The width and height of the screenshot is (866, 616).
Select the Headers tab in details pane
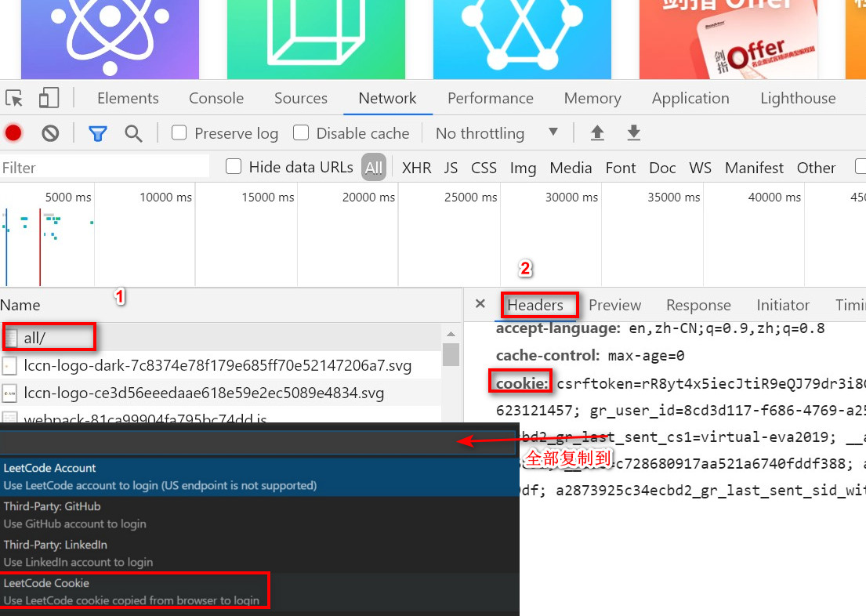535,305
